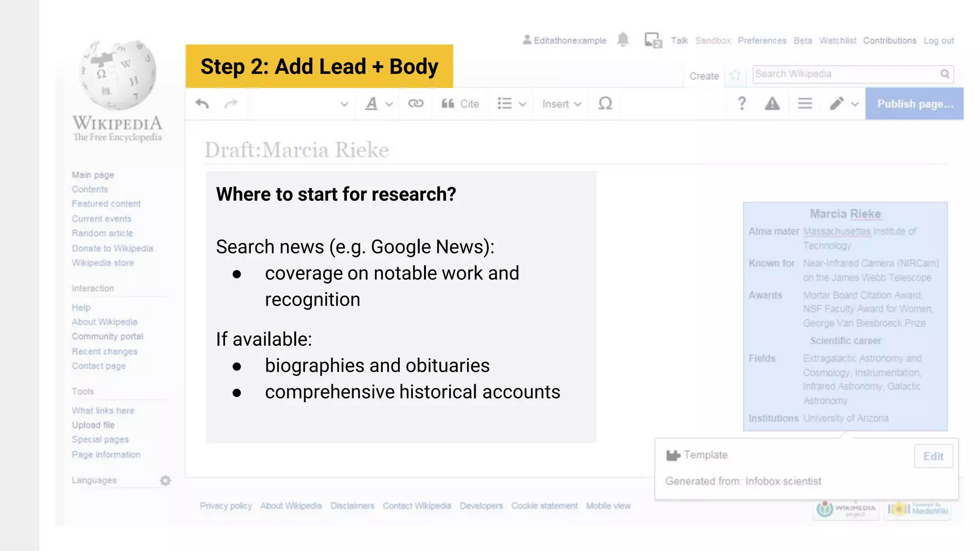Image resolution: width=980 pixels, height=551 pixels.
Task: Open About Wikipedia in the sidebar
Action: point(104,322)
